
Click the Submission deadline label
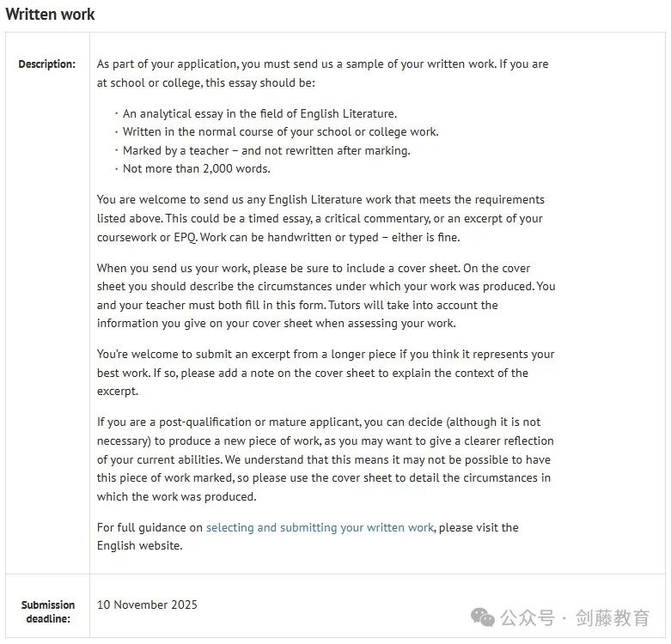[48, 611]
